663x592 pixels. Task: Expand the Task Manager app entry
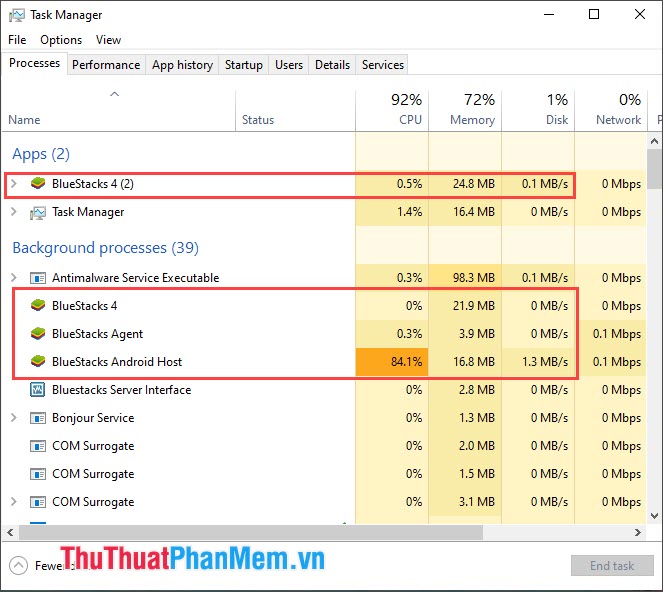14,211
